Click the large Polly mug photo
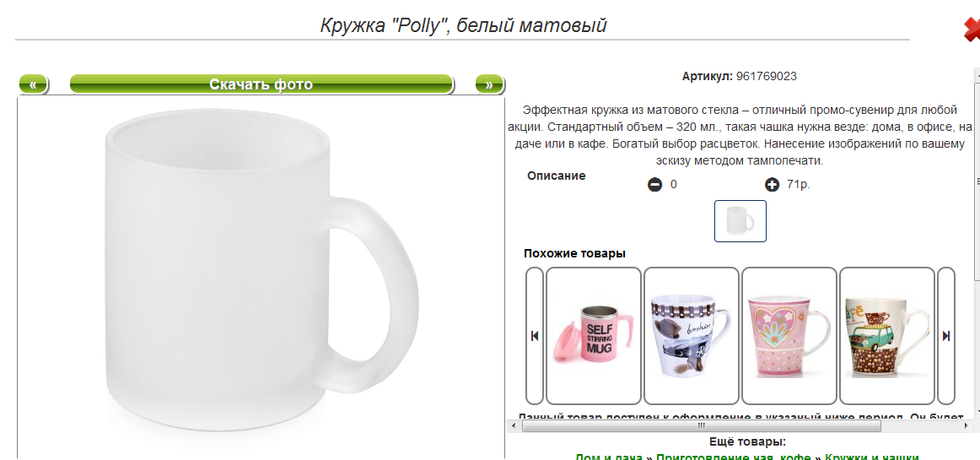980x460 pixels. pyautogui.click(x=261, y=270)
